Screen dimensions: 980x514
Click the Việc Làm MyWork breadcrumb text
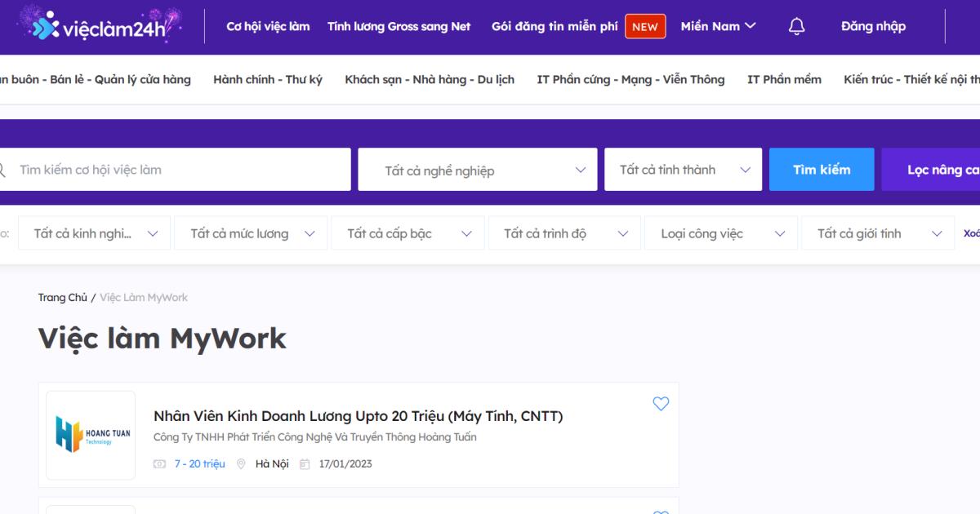click(144, 298)
